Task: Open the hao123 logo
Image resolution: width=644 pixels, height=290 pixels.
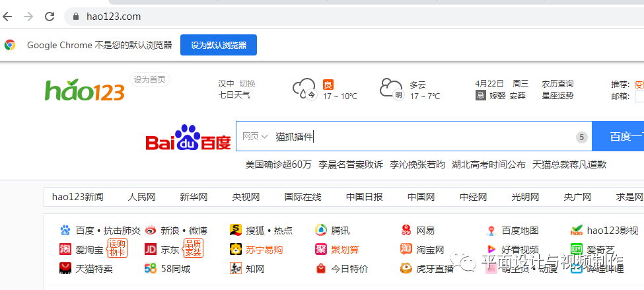Action: coord(85,90)
